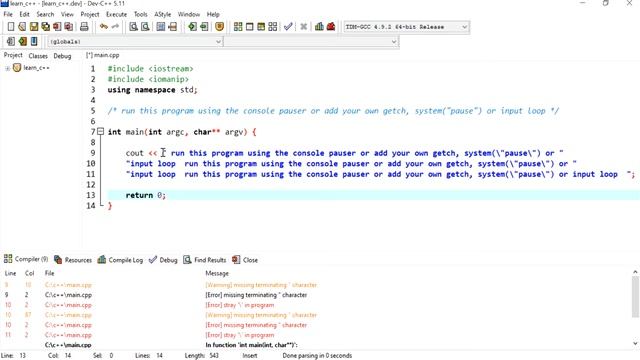This screenshot has height=360, width=640.
Task: Select the Compile Log bottom tab
Action: (x=120, y=260)
